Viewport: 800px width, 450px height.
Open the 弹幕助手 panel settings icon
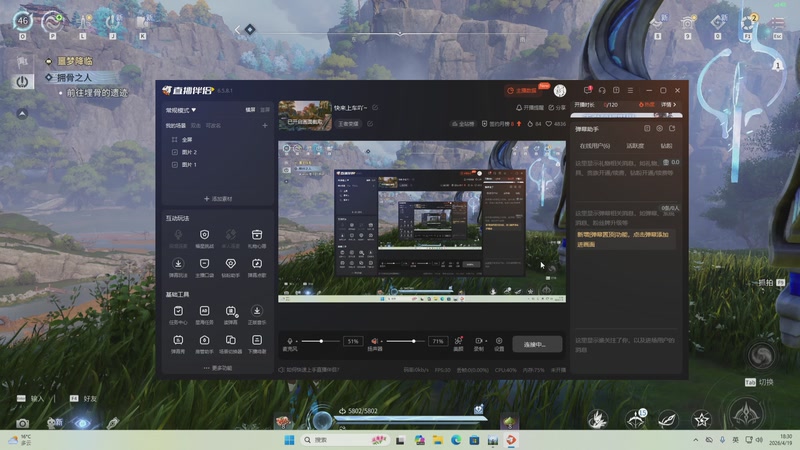tap(659, 129)
